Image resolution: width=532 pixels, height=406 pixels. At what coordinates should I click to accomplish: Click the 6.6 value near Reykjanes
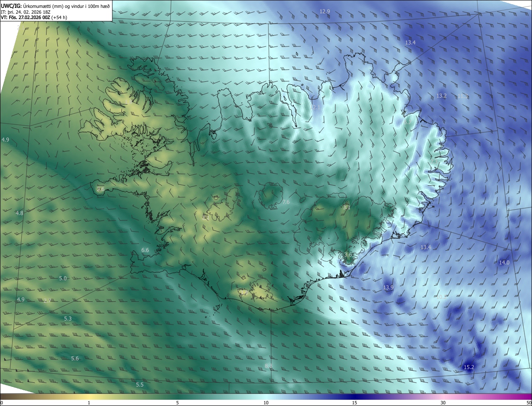pos(145,250)
